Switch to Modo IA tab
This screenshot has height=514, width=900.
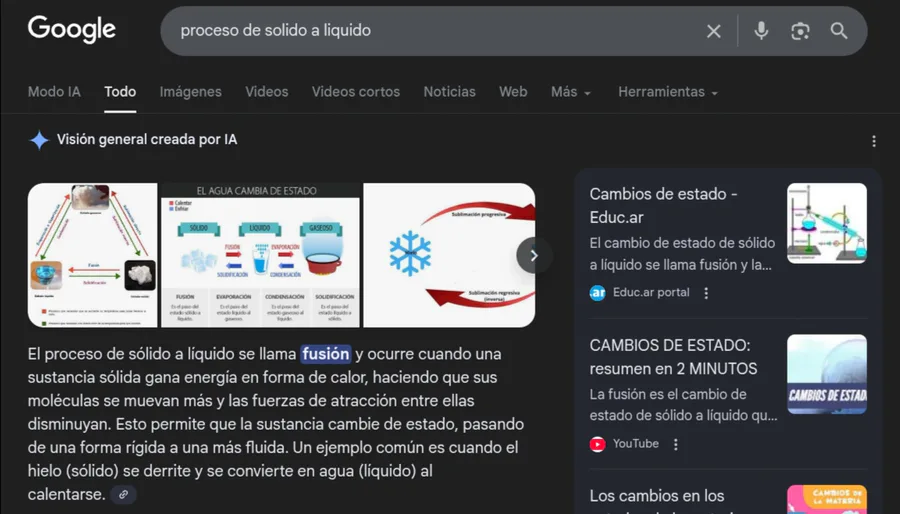pos(55,92)
